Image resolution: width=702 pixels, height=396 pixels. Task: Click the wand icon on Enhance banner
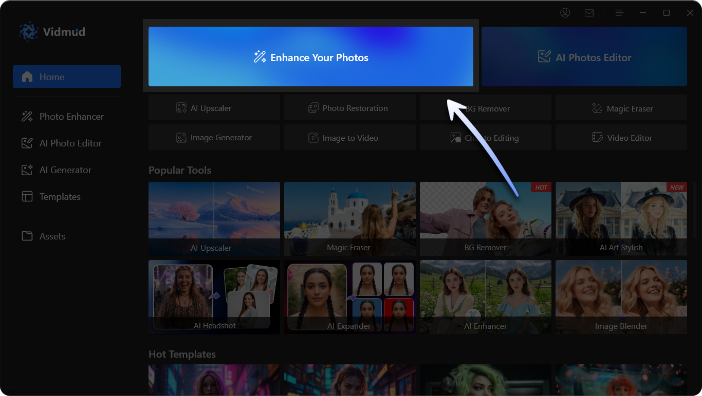[260, 57]
